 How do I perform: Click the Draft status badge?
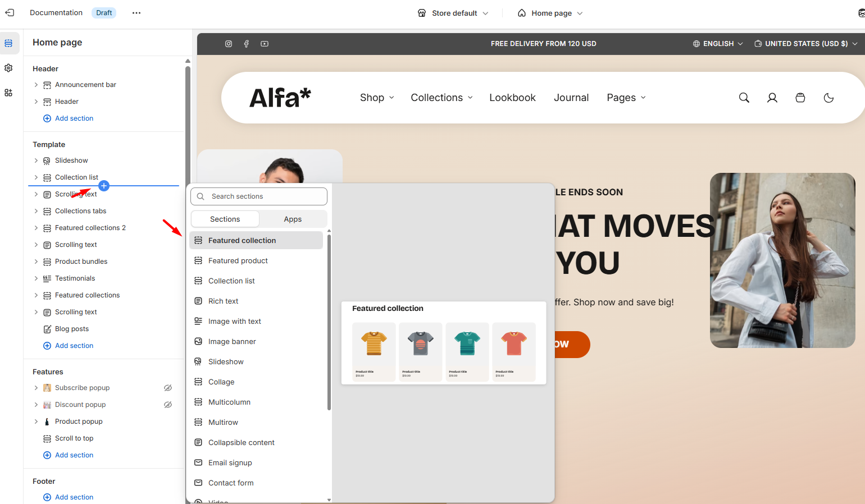pos(104,12)
